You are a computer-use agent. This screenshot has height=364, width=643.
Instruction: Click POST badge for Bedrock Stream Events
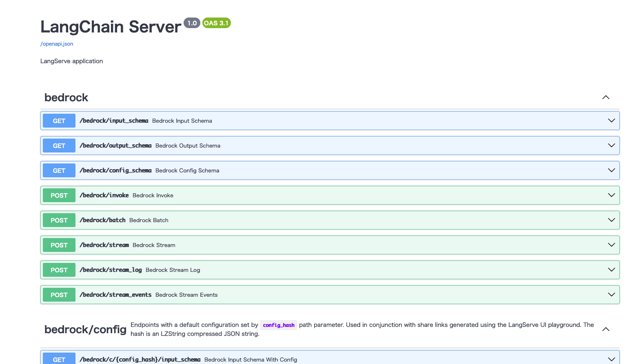tap(59, 295)
